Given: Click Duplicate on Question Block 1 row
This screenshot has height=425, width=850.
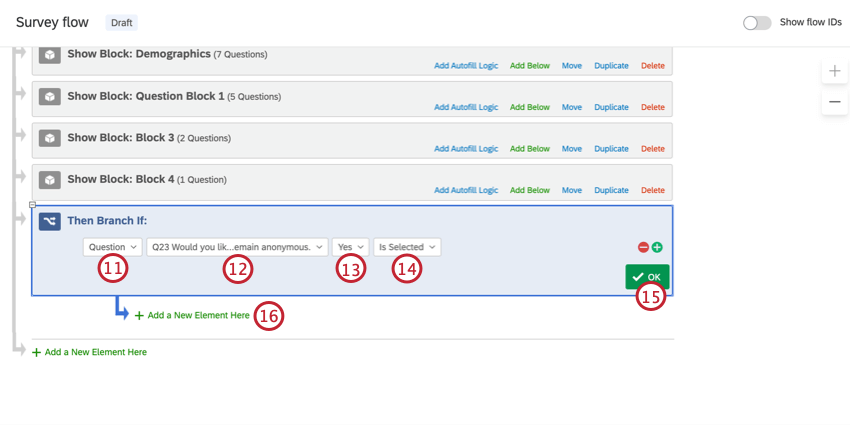Looking at the screenshot, I should pos(611,107).
